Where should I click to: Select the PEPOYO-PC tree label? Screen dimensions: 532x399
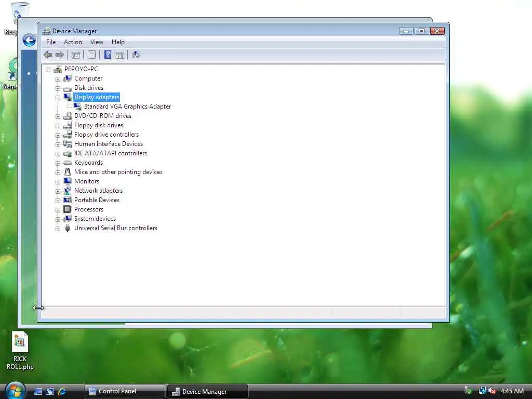tap(81, 69)
